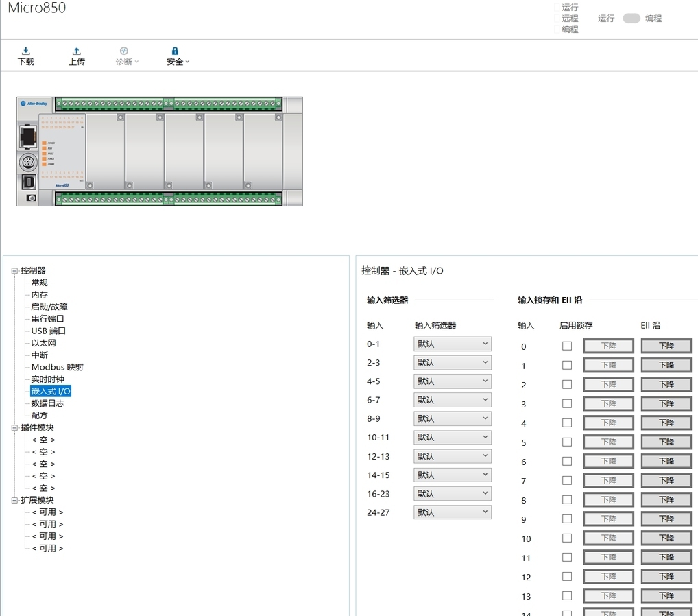
Task: Click EII 沿 下降 button for input 6
Action: point(666,461)
